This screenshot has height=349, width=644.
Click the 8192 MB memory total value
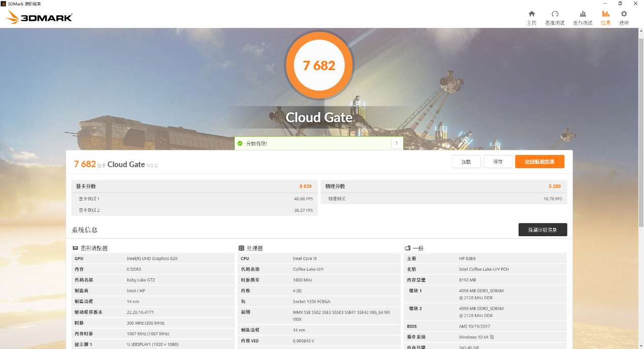[x=468, y=280]
